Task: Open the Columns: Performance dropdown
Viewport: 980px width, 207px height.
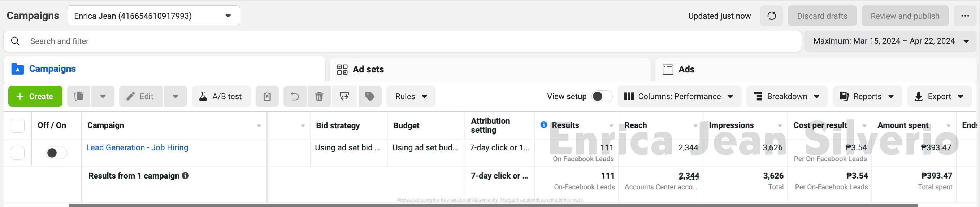Action: point(679,97)
